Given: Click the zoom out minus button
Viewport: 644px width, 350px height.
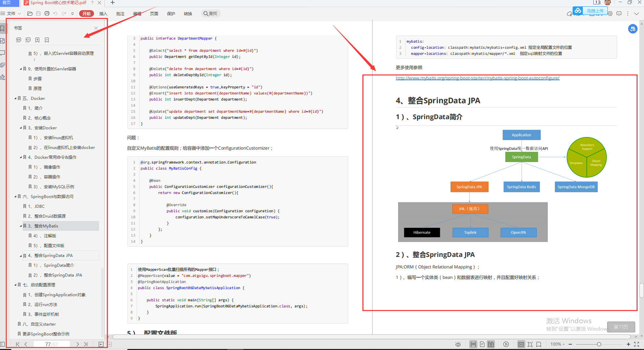Looking at the screenshot, I should [570, 344].
